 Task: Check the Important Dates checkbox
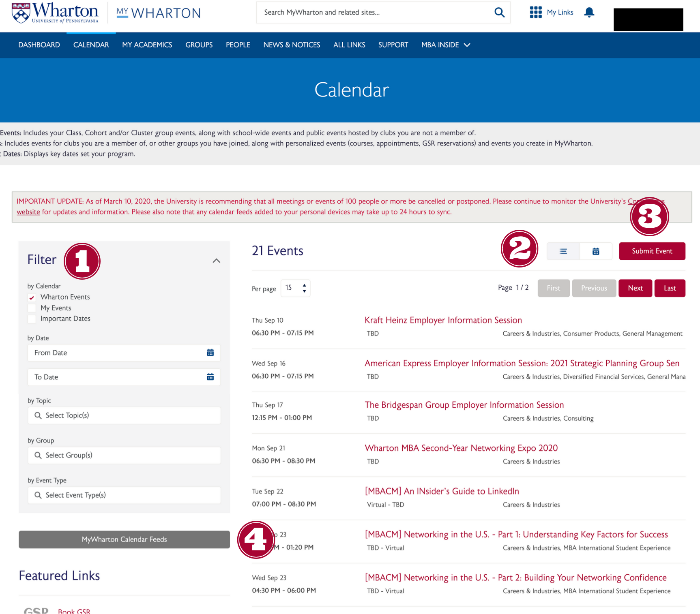(x=32, y=319)
